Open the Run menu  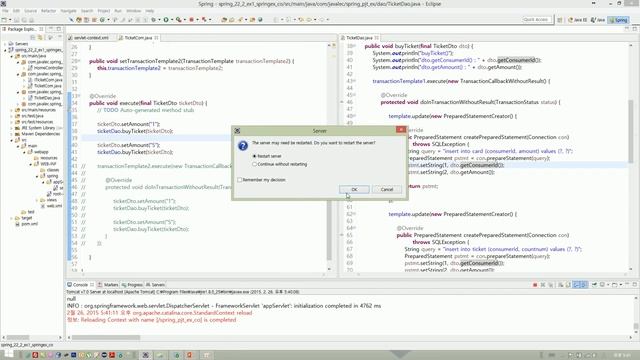[x=118, y=11]
